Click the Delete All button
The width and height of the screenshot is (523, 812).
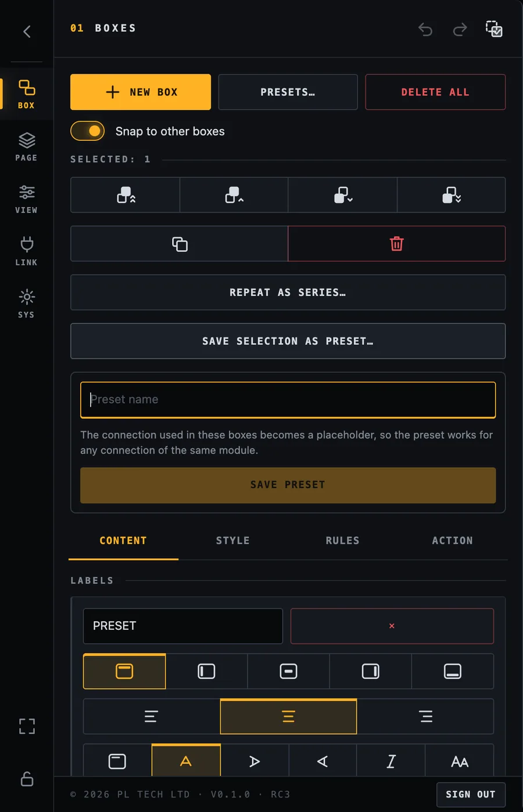435,92
